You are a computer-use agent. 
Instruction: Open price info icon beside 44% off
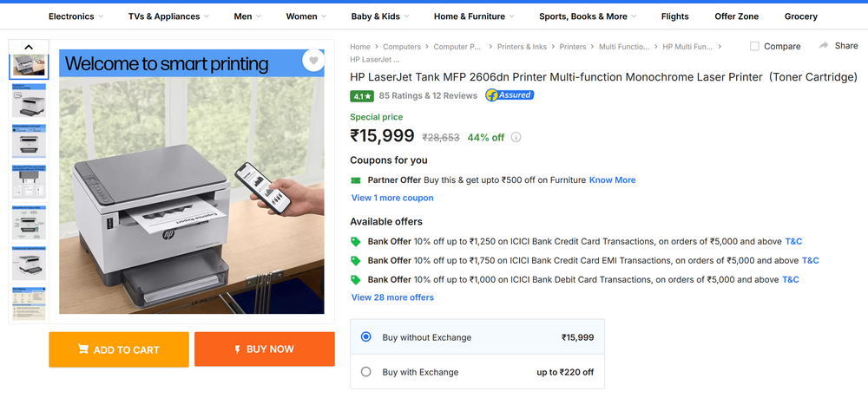pyautogui.click(x=516, y=137)
